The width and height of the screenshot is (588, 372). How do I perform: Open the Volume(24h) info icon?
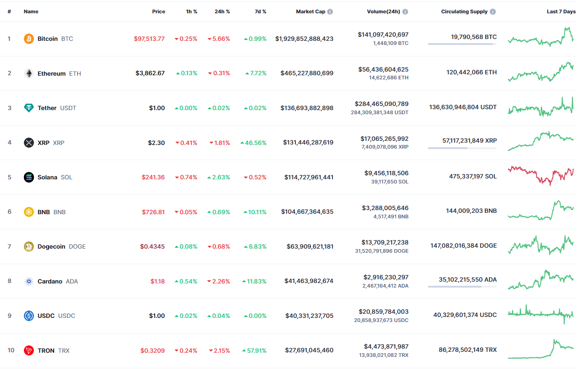pyautogui.click(x=405, y=11)
